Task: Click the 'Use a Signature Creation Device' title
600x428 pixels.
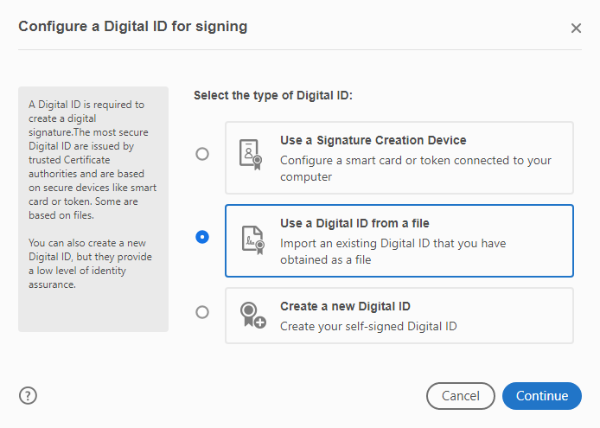Action: 373,140
